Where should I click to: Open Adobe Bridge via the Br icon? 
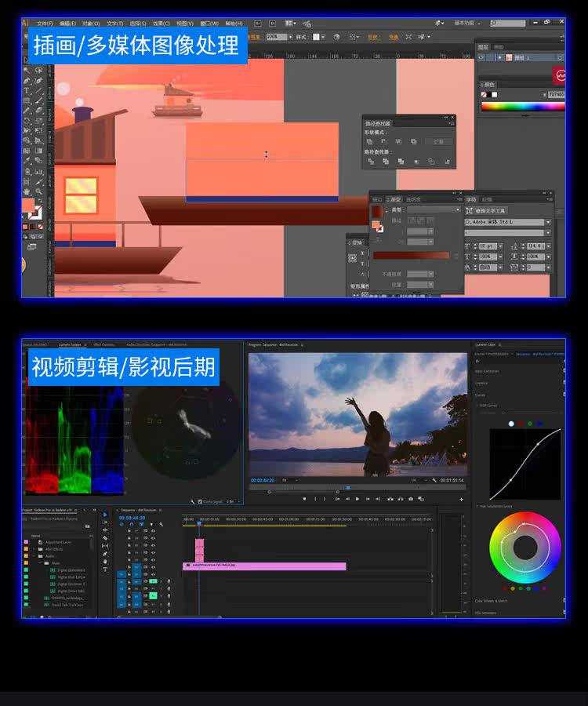pyautogui.click(x=258, y=24)
